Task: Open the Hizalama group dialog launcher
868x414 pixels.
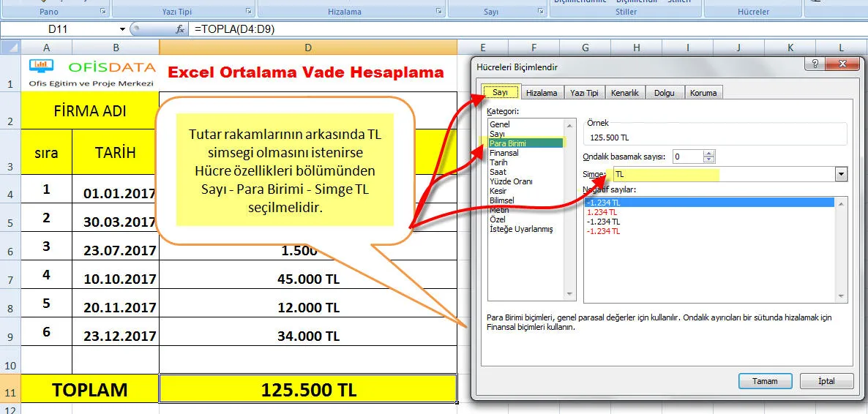Action: [x=439, y=12]
